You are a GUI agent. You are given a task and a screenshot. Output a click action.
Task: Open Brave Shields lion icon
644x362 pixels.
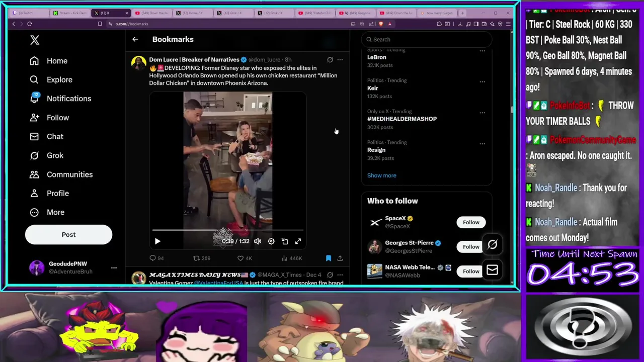click(381, 24)
